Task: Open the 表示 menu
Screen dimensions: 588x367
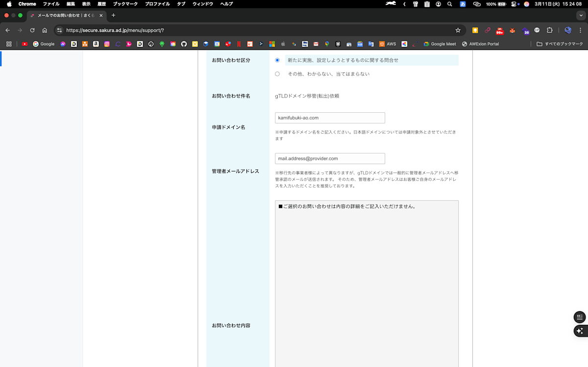Action: (x=86, y=4)
